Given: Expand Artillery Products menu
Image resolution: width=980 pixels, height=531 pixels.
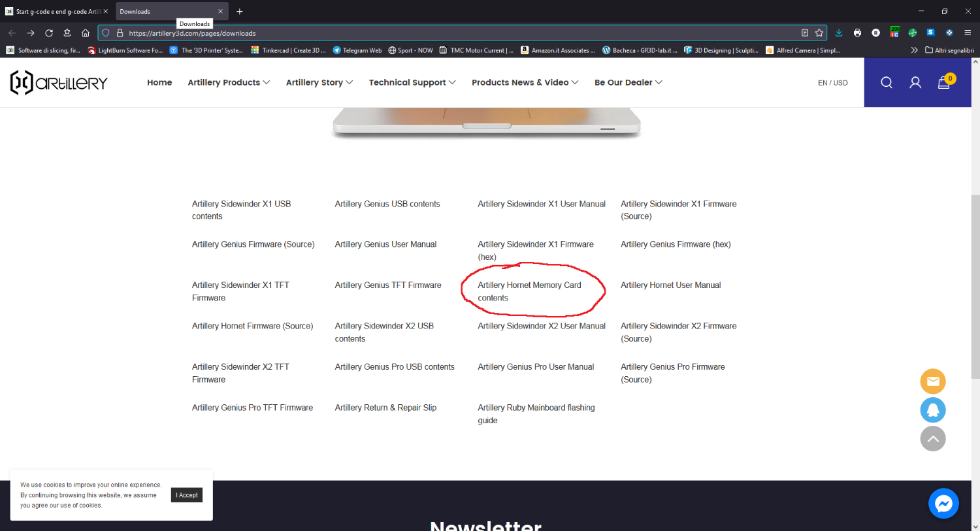Looking at the screenshot, I should tap(229, 82).
